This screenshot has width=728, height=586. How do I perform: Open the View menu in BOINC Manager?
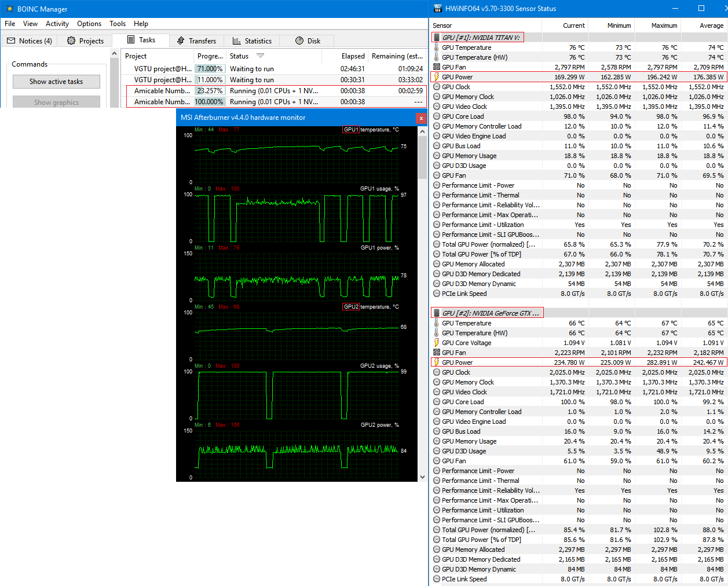pos(30,24)
